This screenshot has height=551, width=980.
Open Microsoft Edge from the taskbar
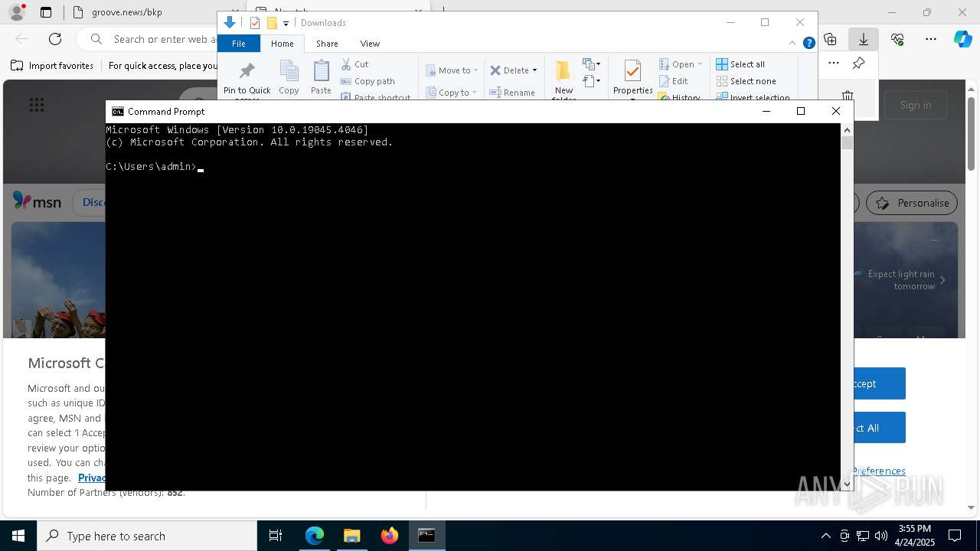[315, 536]
